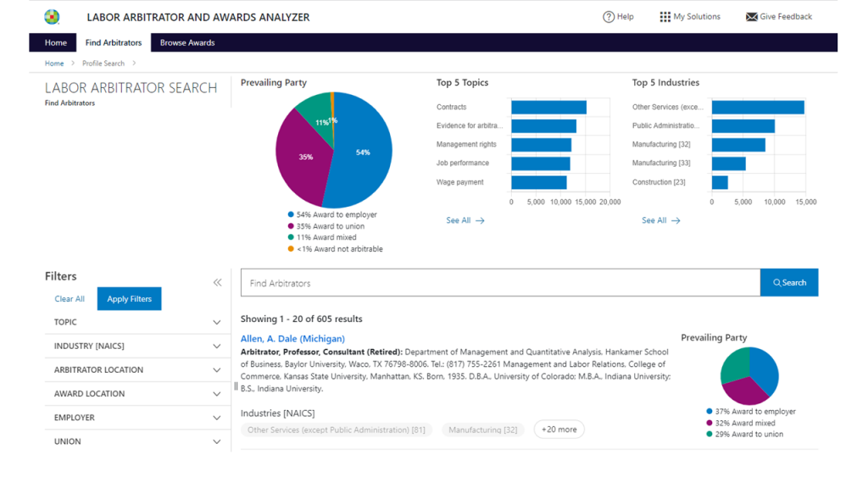The image size is (868, 488).
Task: Expand the AWARD LOCATION filter
Action: [216, 394]
